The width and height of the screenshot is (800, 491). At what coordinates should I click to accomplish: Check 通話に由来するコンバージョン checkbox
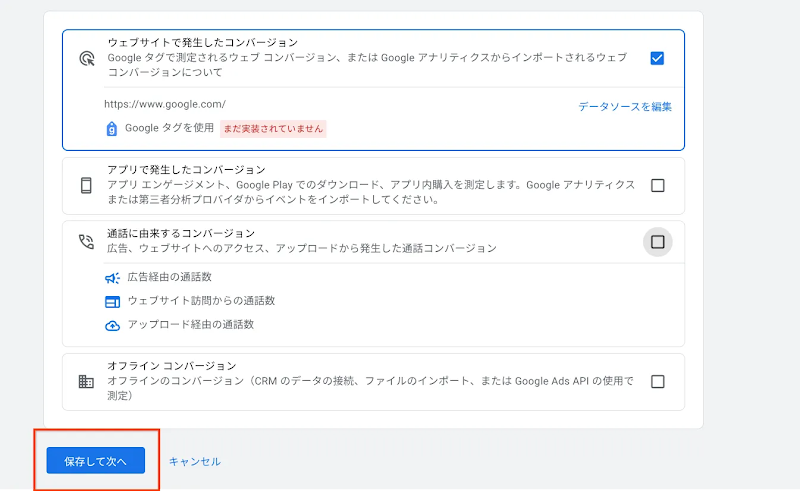coord(658,241)
